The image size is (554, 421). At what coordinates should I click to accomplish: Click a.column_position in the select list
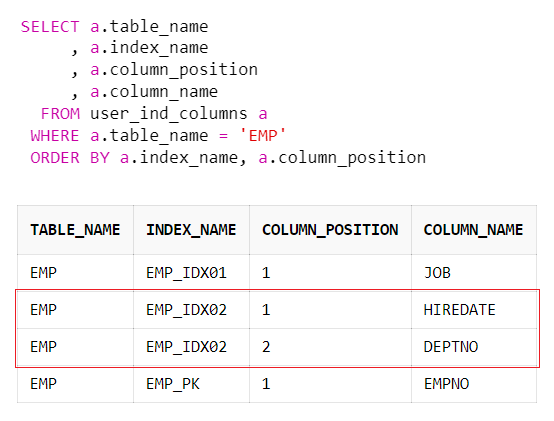point(174,70)
